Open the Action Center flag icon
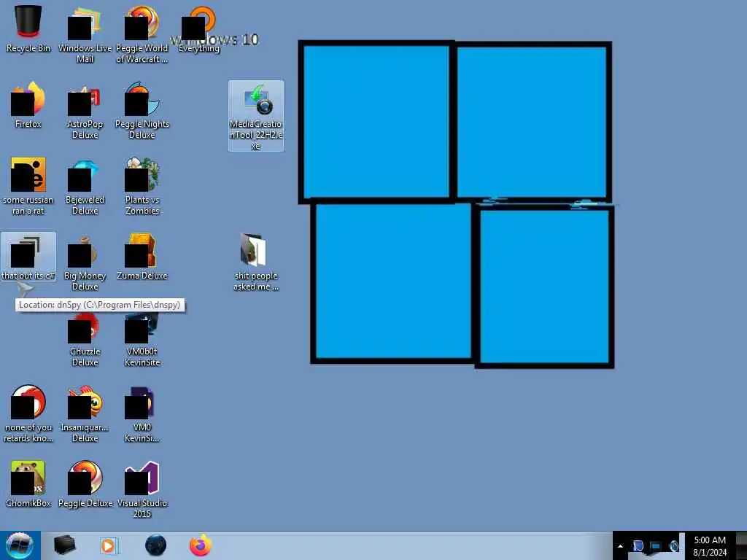The height and width of the screenshot is (560, 747). [x=638, y=546]
